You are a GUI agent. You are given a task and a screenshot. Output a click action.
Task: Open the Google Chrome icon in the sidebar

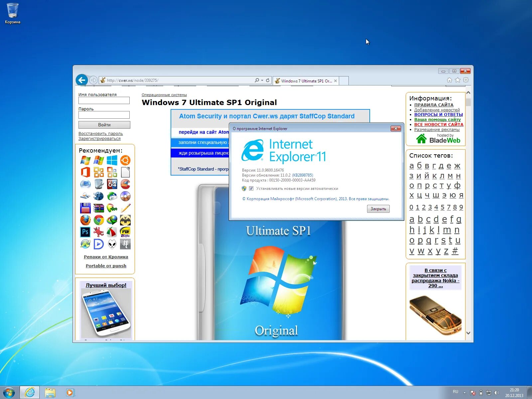point(98,220)
